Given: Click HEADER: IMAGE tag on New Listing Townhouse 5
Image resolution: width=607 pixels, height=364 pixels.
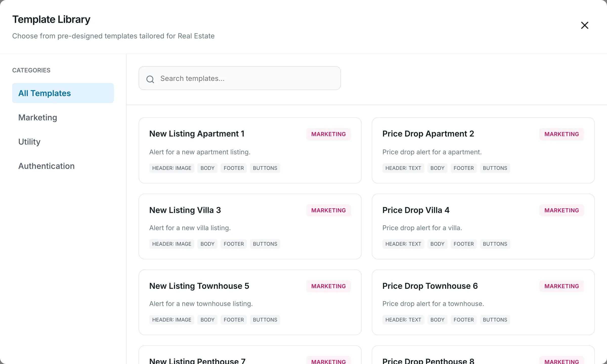Looking at the screenshot, I should point(172,320).
